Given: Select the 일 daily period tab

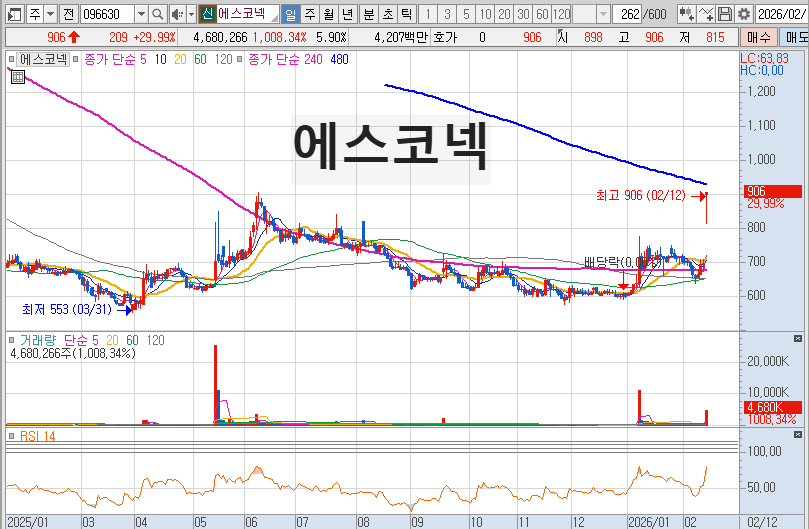Looking at the screenshot, I should (290, 14).
